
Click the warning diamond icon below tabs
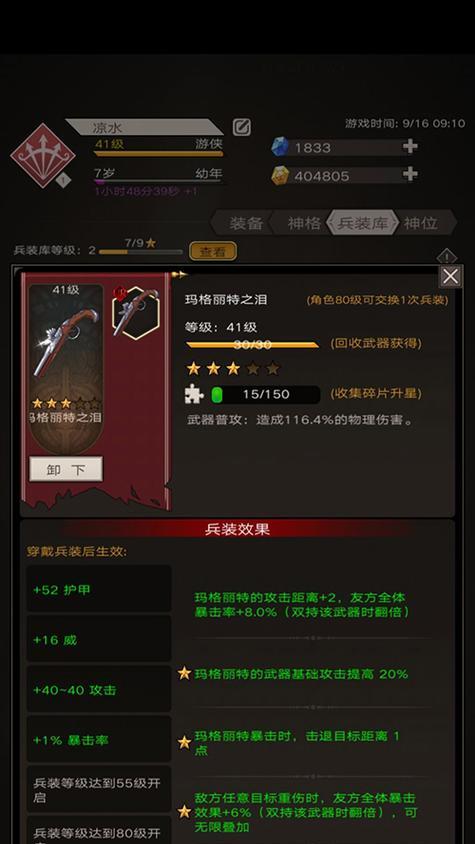tap(446, 257)
